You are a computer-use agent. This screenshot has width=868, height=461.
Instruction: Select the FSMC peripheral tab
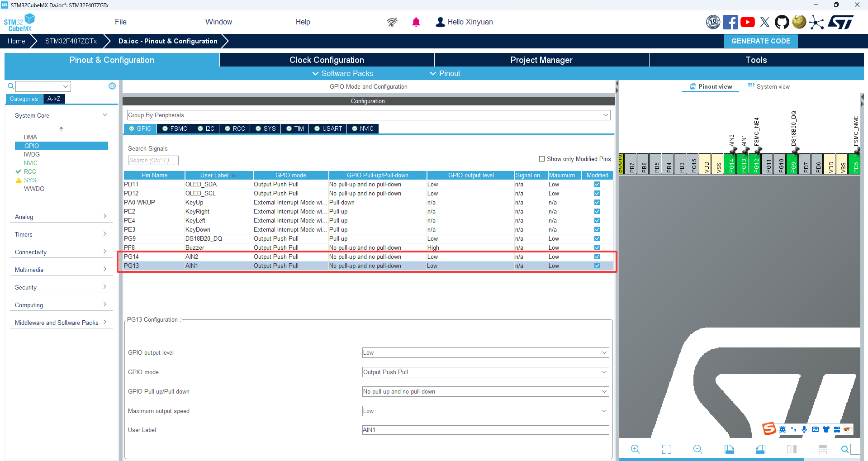[175, 128]
